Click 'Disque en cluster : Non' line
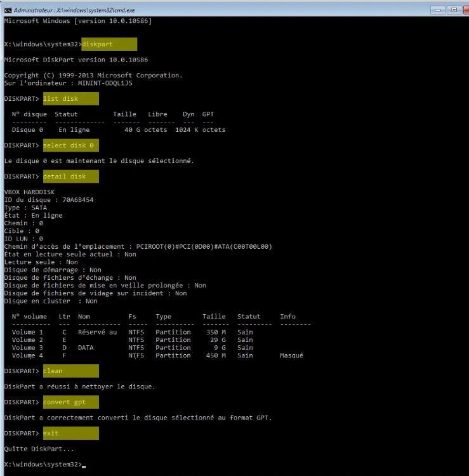The width and height of the screenshot is (469, 476). [x=51, y=301]
